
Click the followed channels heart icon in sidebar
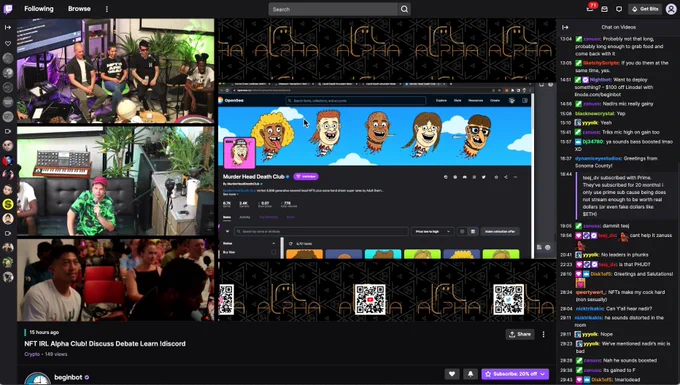(x=8, y=43)
